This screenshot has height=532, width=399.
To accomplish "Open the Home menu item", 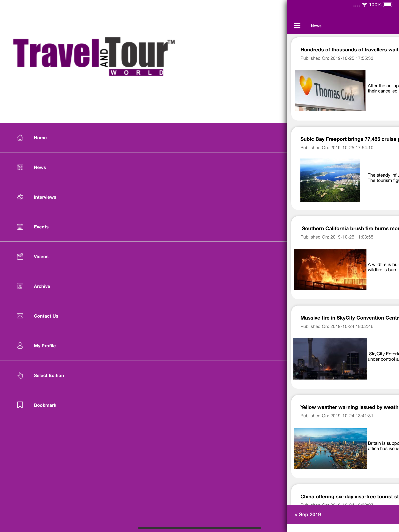I will coord(143,137).
